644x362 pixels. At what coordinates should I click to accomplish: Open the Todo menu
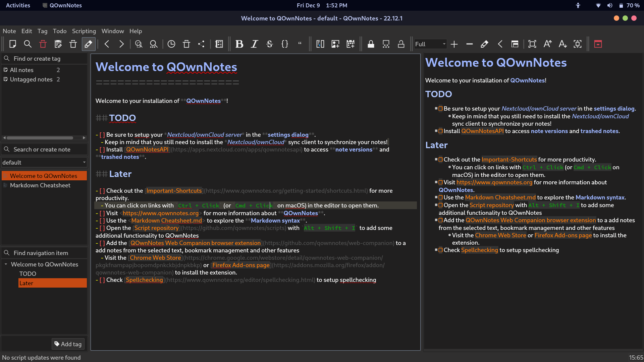point(59,31)
